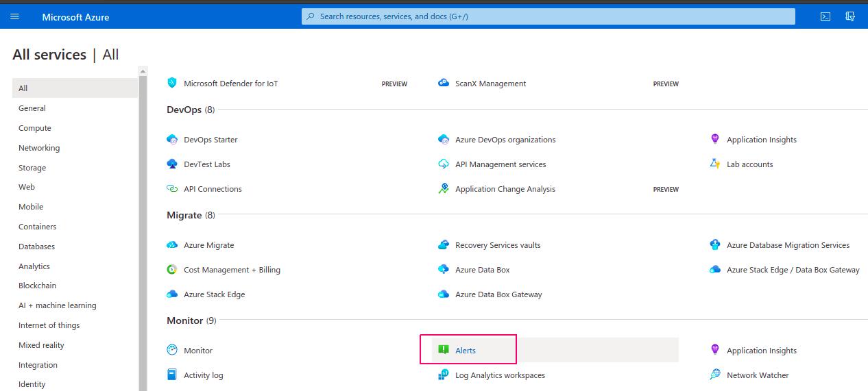This screenshot has width=868, height=391.
Task: Click the Cost Management + Billing icon
Action: coord(172,269)
